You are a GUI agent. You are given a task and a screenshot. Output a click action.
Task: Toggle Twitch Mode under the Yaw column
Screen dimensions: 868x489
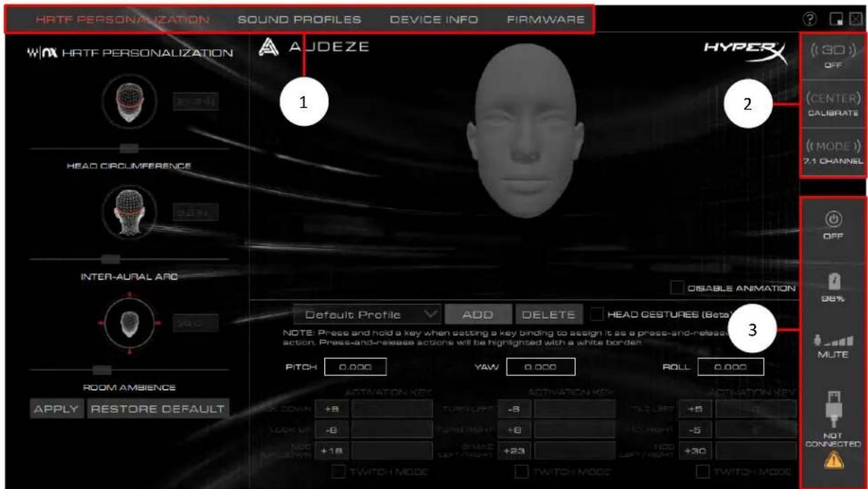click(523, 473)
